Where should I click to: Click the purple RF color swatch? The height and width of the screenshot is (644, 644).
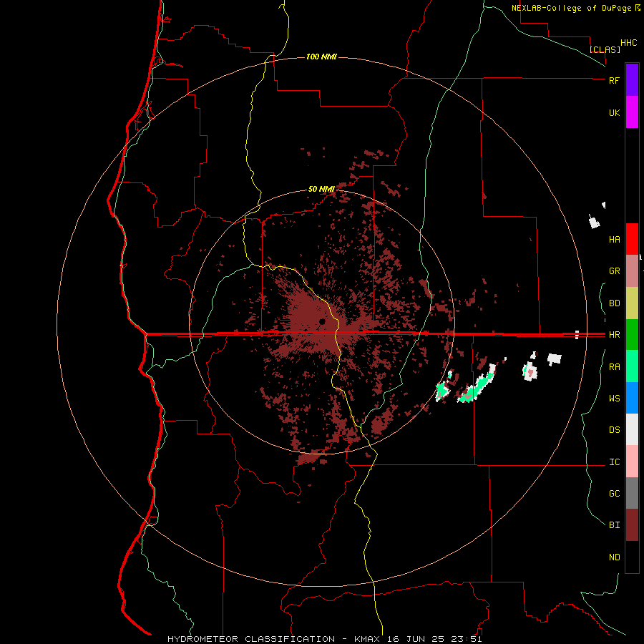[x=632, y=79]
